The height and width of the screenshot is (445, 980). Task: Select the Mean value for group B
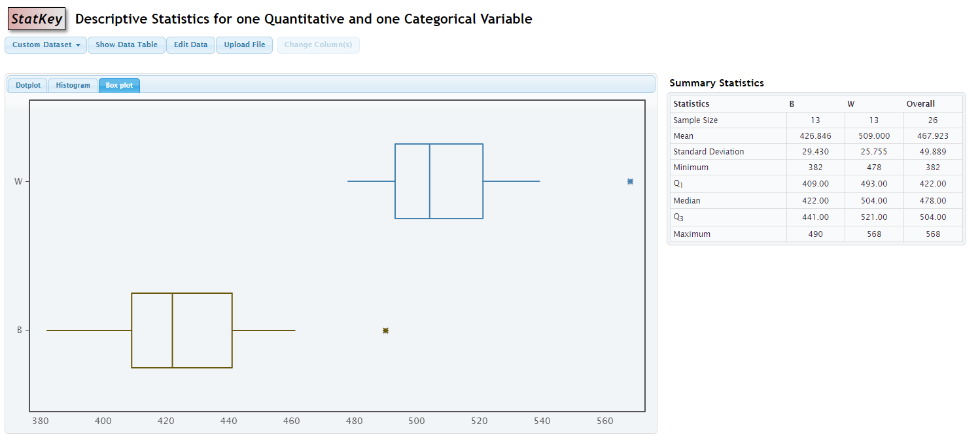pyautogui.click(x=815, y=135)
